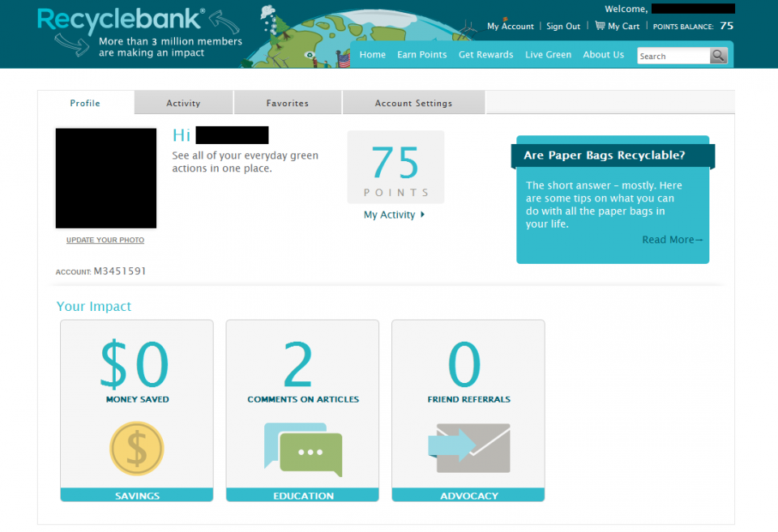778x532 pixels.
Task: Click the Sign Out link
Action: (563, 27)
